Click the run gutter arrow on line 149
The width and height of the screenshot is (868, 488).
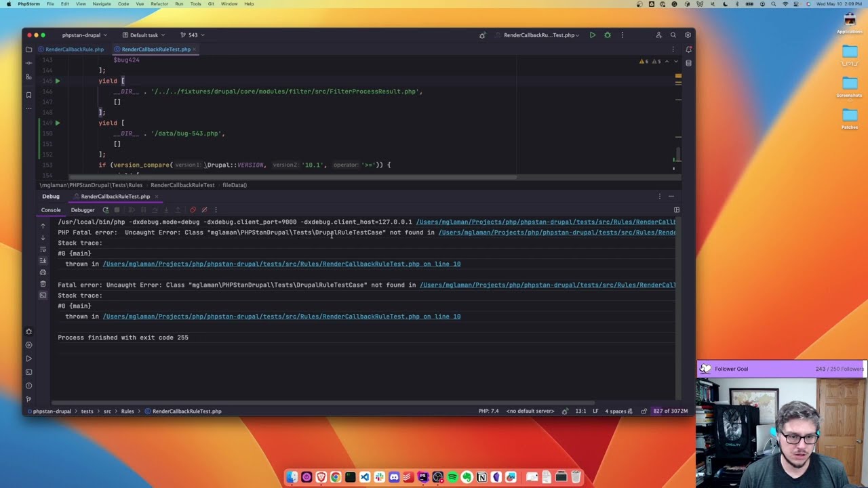coord(58,123)
